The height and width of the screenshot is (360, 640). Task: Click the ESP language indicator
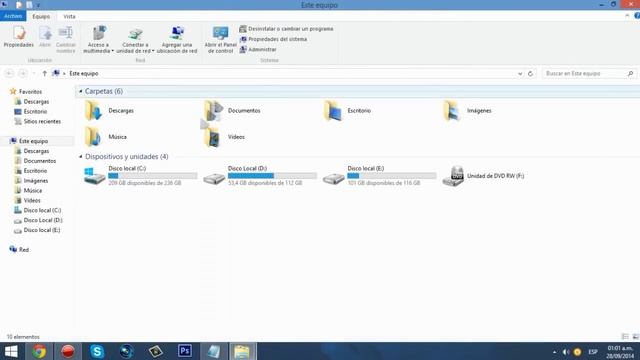[x=593, y=352]
